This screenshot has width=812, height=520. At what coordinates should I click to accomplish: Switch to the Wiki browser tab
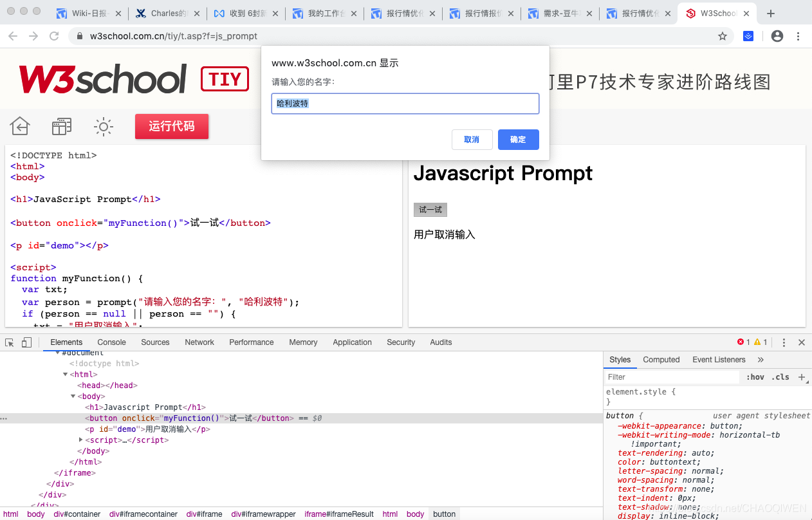[88, 14]
